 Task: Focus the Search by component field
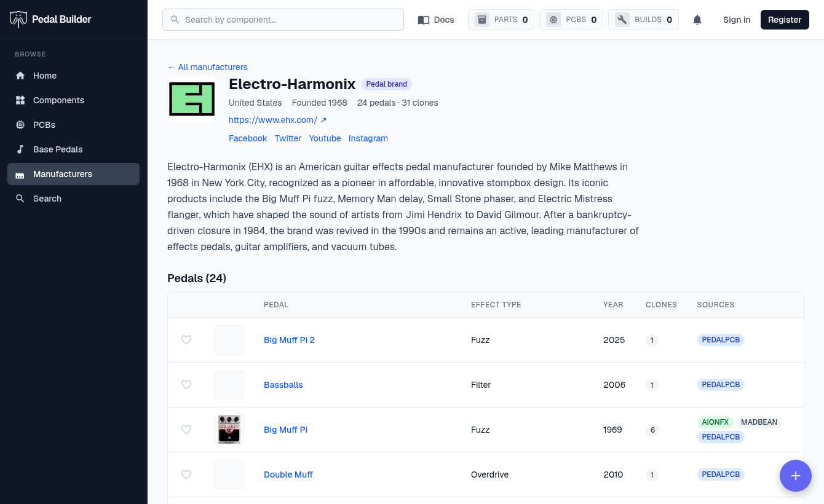click(283, 20)
